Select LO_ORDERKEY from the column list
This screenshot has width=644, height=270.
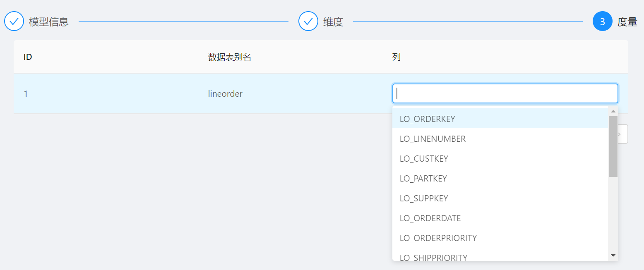(x=428, y=119)
